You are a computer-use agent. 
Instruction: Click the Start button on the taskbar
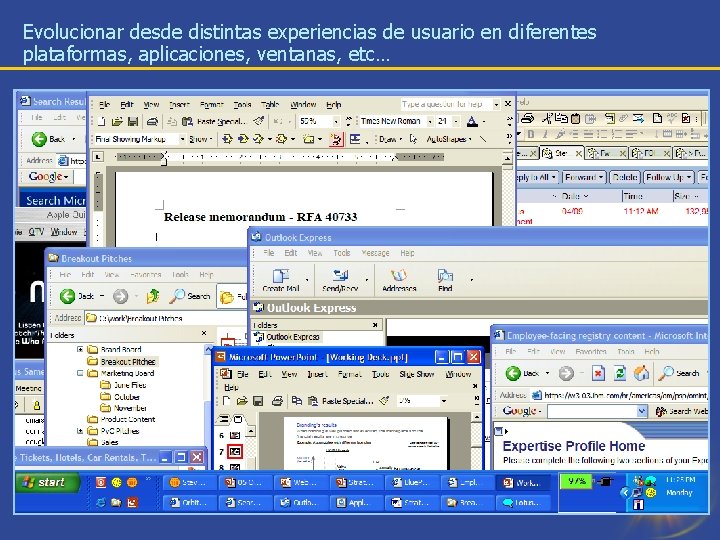(47, 482)
